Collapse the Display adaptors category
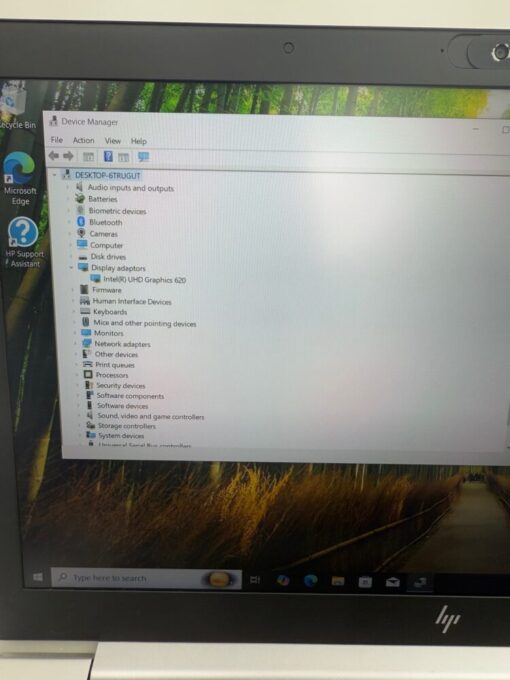 point(71,268)
